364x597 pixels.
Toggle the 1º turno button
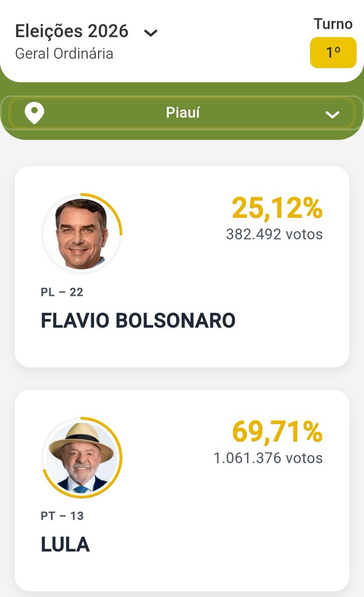point(333,52)
